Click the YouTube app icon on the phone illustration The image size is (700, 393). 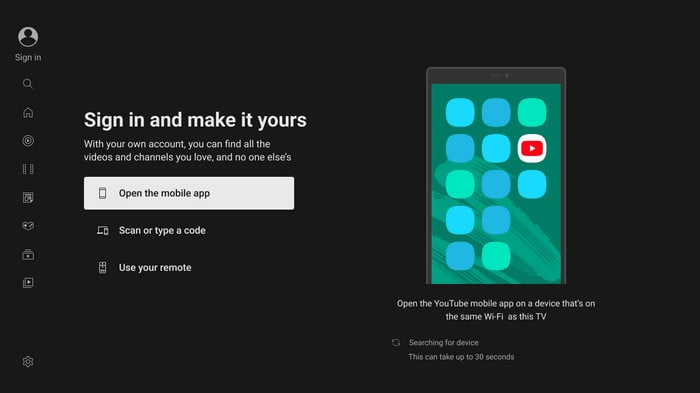[x=532, y=148]
